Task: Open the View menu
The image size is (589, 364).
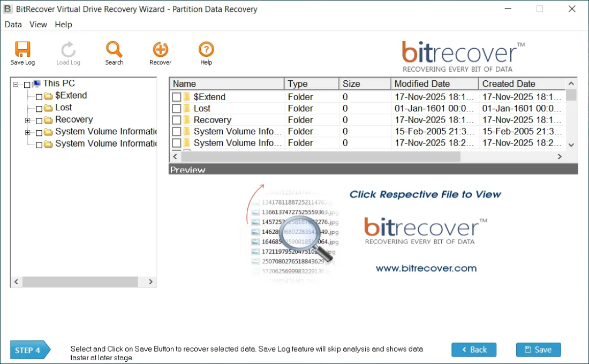Action: point(37,24)
